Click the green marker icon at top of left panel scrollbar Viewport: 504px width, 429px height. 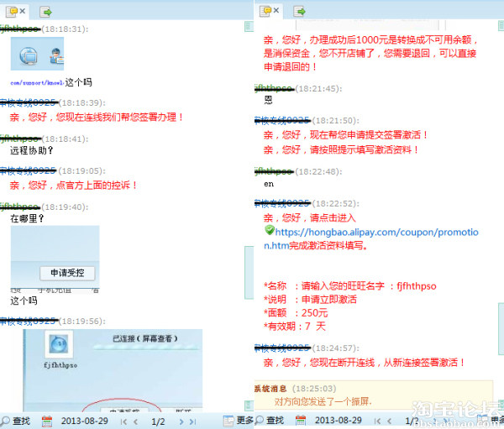pyautogui.click(x=249, y=26)
